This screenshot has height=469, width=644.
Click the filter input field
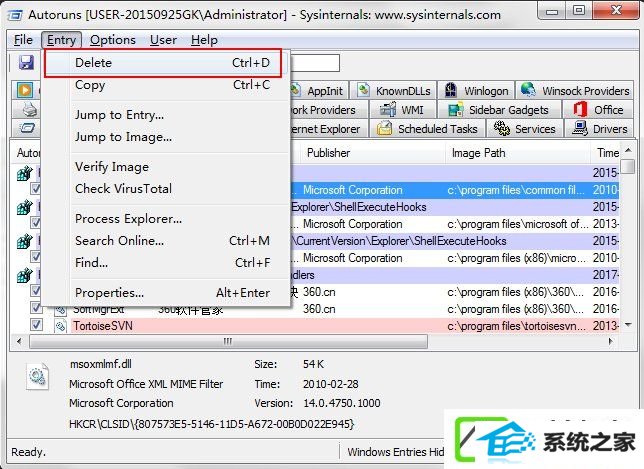(315, 63)
